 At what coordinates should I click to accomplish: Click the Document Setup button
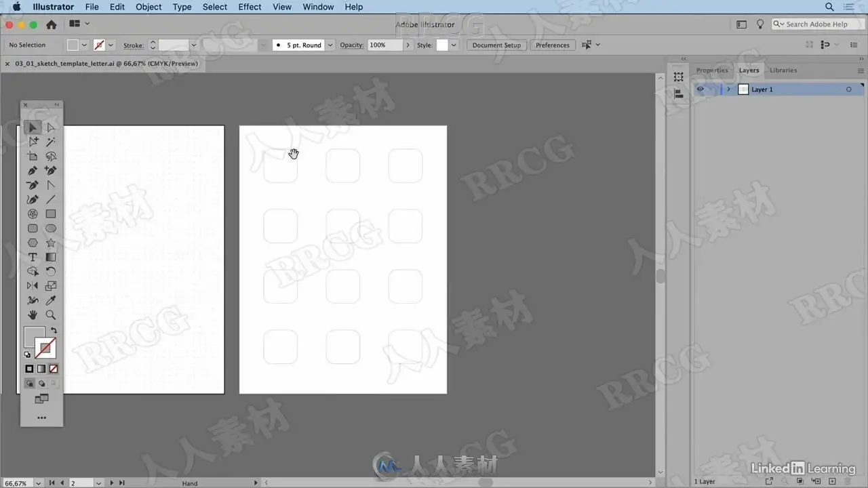pos(496,45)
